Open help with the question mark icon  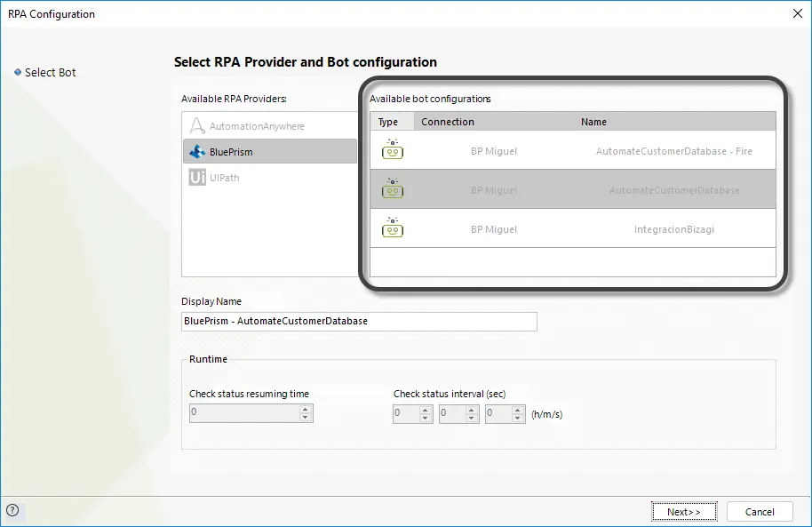[12, 510]
